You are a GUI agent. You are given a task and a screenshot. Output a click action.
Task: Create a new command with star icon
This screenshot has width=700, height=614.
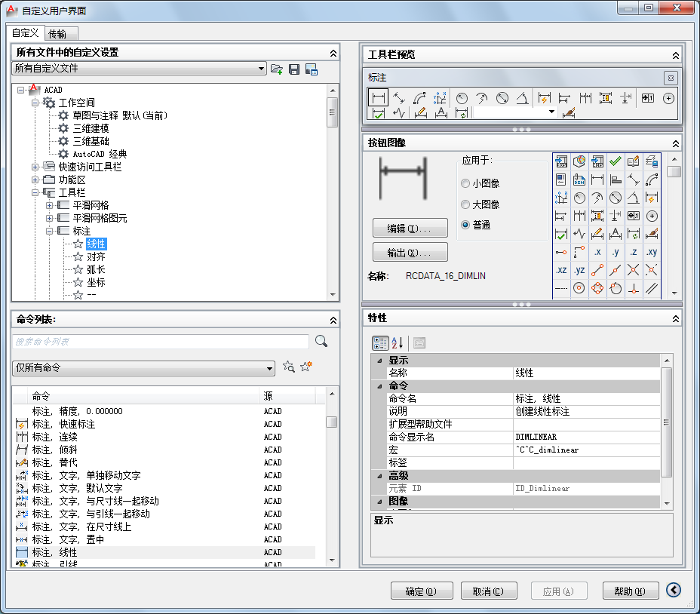(306, 367)
